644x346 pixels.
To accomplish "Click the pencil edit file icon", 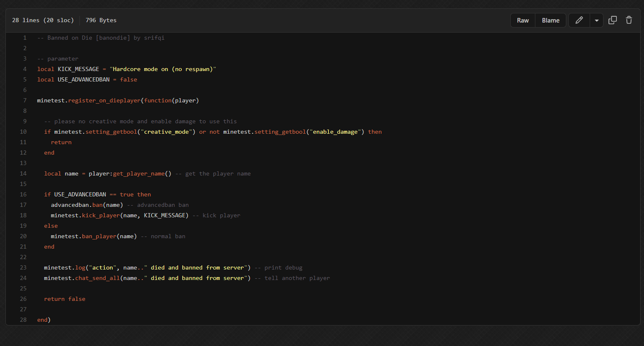I will (579, 20).
